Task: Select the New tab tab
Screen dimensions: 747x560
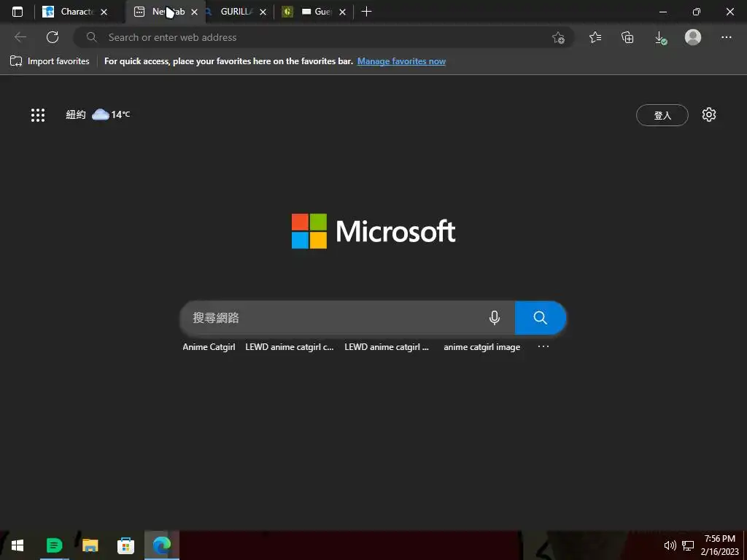Action: [166, 12]
